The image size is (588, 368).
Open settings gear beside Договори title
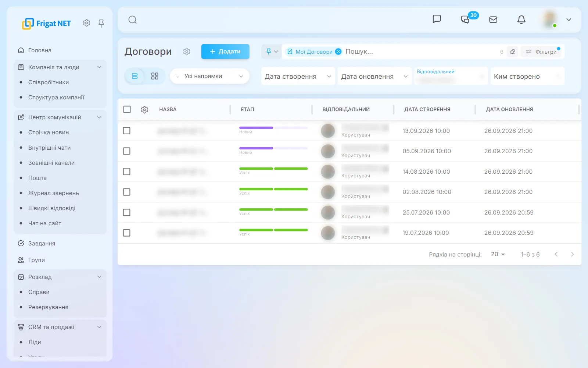pos(187,52)
